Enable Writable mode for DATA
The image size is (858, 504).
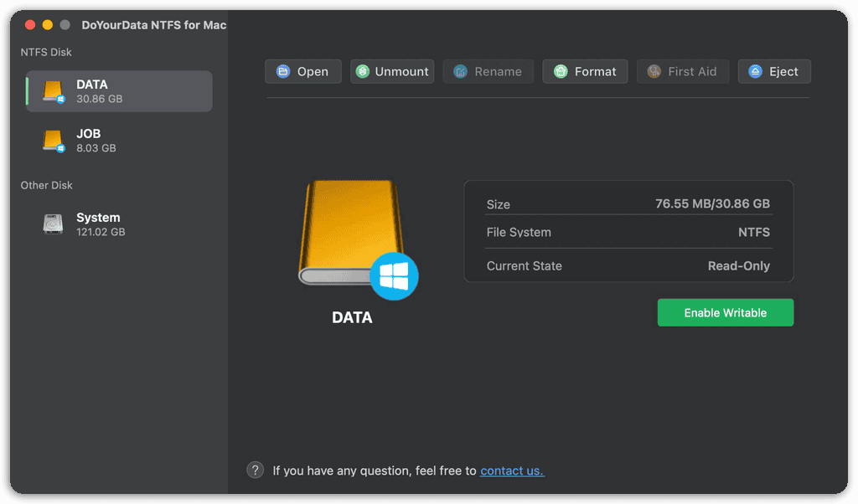pyautogui.click(x=725, y=312)
